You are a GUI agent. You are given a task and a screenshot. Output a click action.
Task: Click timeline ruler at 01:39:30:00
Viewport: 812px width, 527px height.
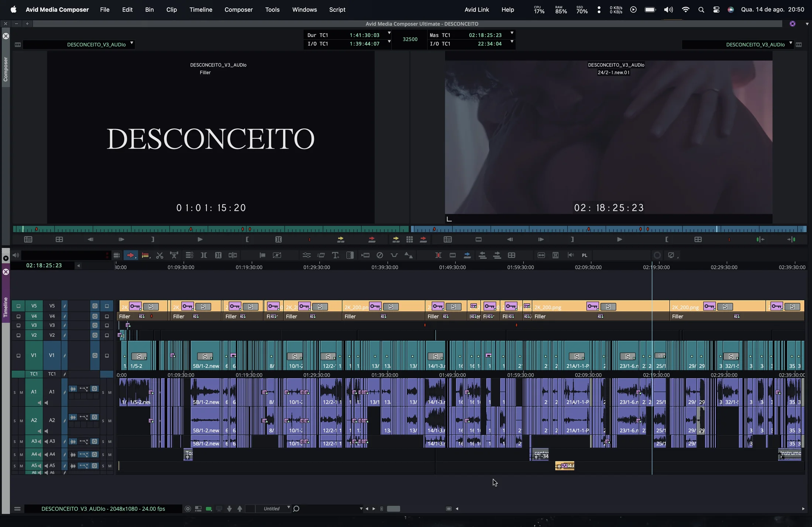point(385,267)
